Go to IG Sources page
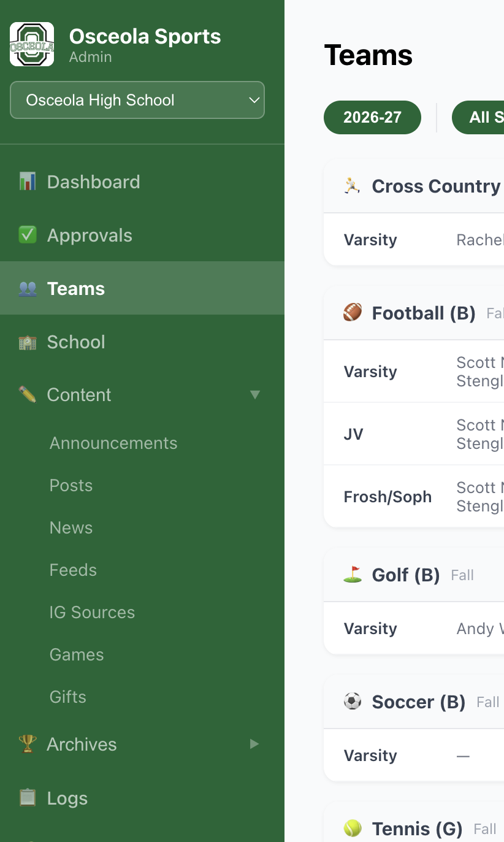Viewport: 504px width, 842px height. coord(92,612)
